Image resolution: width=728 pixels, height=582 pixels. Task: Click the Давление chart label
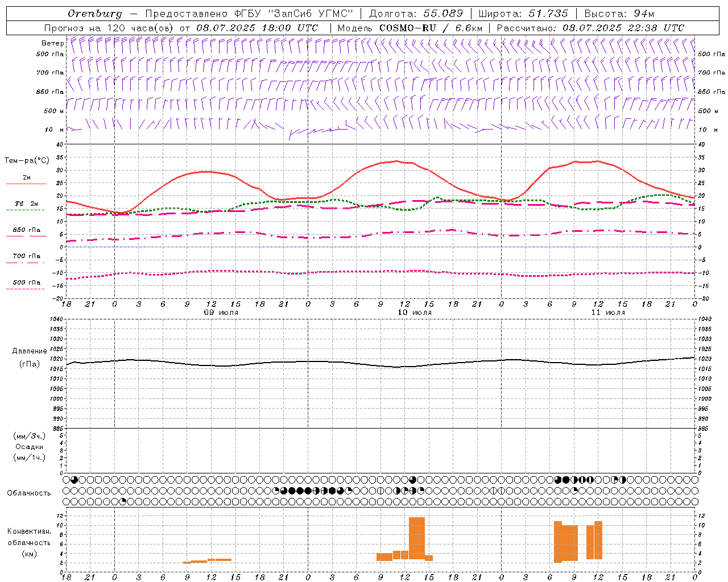coord(30,351)
